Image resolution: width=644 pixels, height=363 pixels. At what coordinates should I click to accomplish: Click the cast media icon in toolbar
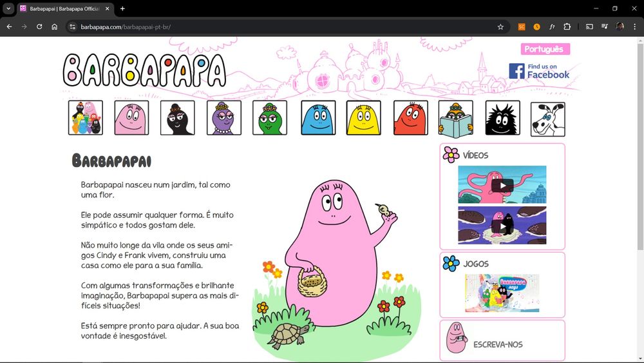pyautogui.click(x=589, y=26)
